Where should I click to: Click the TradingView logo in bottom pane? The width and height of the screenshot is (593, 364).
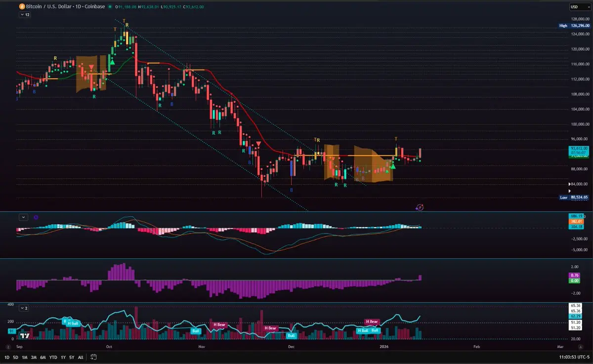[24, 336]
